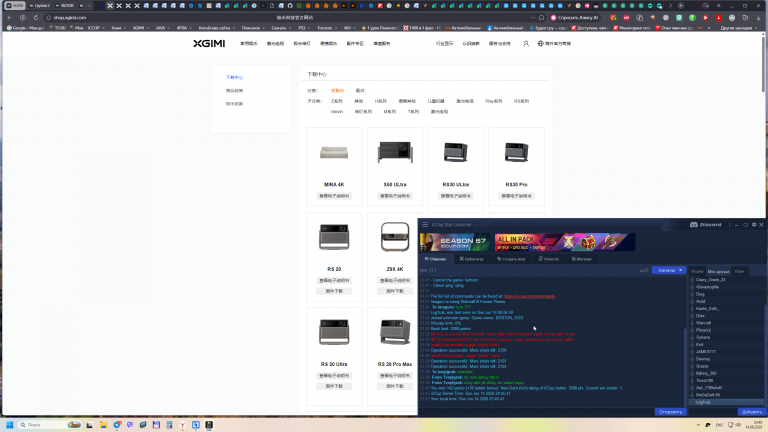The width and height of the screenshot is (768, 432).
Task: Click the Z8X 4K projector image
Action: tap(395, 237)
